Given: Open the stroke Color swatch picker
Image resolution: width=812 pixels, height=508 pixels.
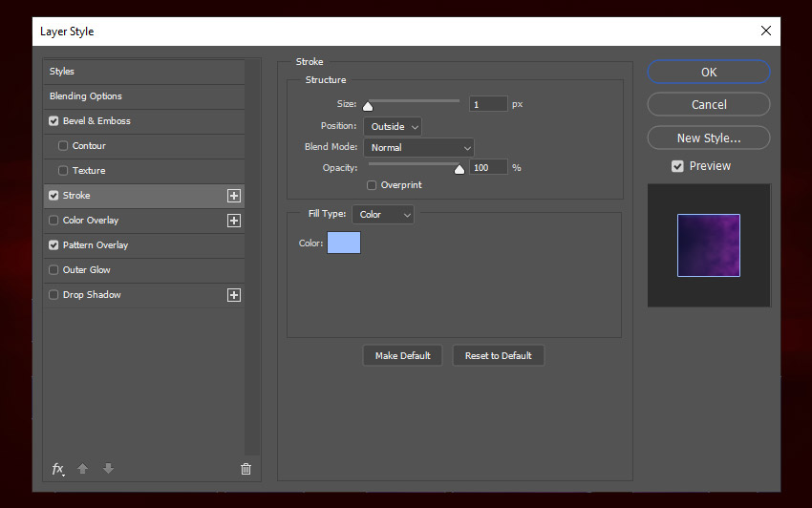Looking at the screenshot, I should click(344, 243).
